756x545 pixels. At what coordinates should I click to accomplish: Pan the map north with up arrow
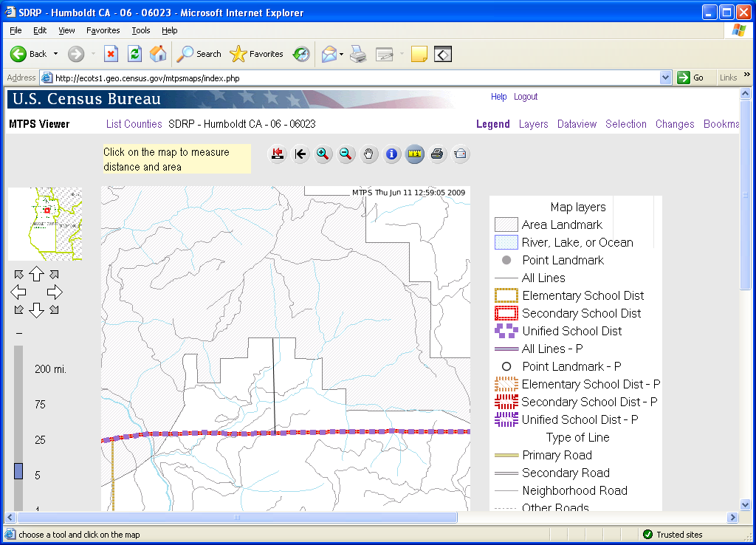click(36, 274)
